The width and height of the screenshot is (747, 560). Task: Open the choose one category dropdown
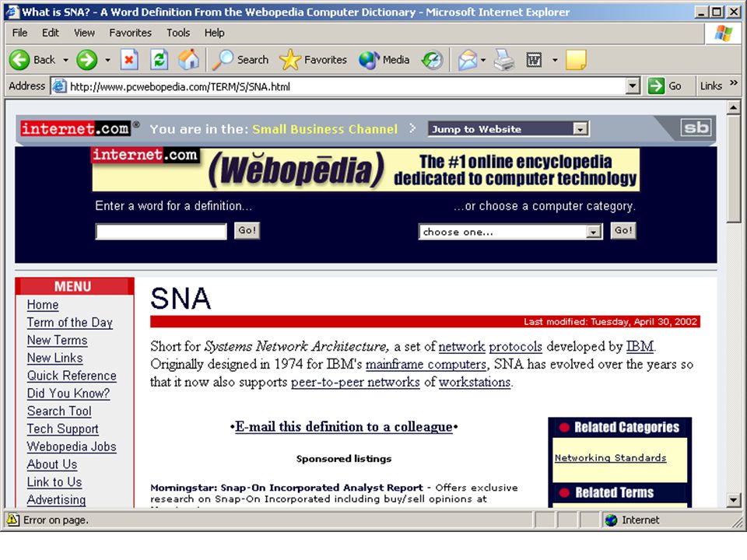(x=593, y=232)
